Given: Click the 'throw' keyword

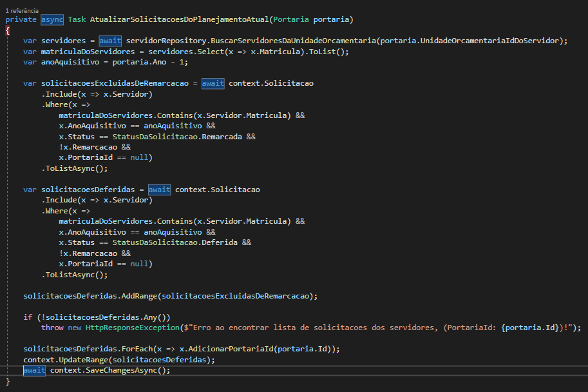Looking at the screenshot, I should (53, 328).
